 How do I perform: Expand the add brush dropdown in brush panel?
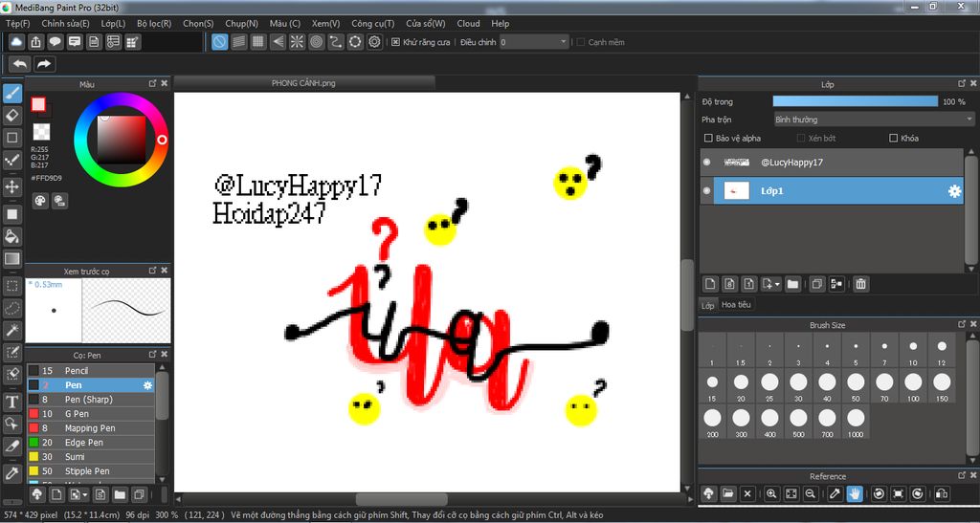point(85,495)
